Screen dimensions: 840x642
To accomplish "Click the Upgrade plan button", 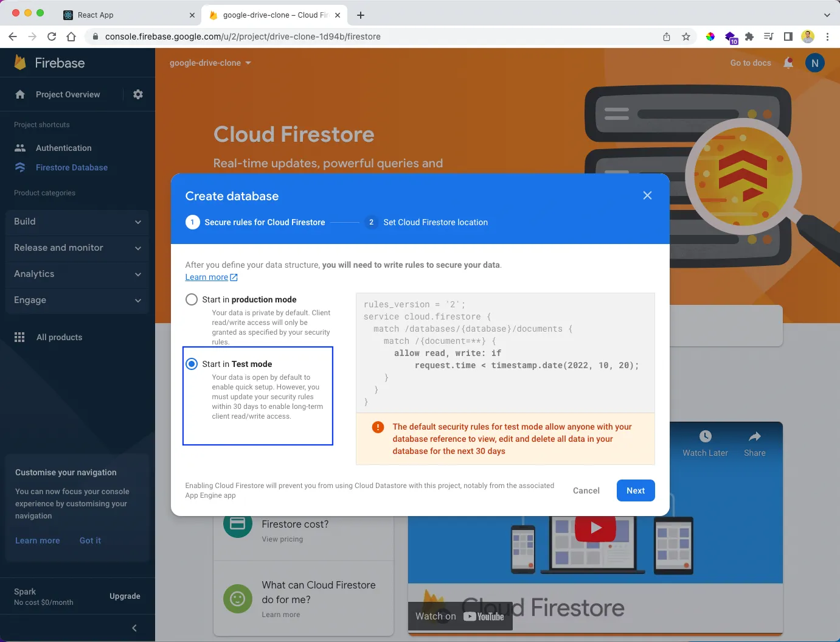I will (125, 596).
